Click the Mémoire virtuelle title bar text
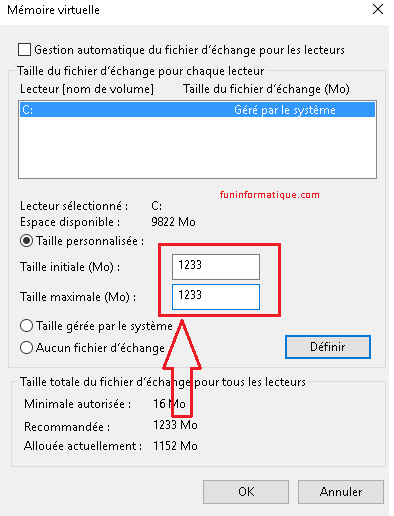394x516 pixels. pyautogui.click(x=53, y=10)
